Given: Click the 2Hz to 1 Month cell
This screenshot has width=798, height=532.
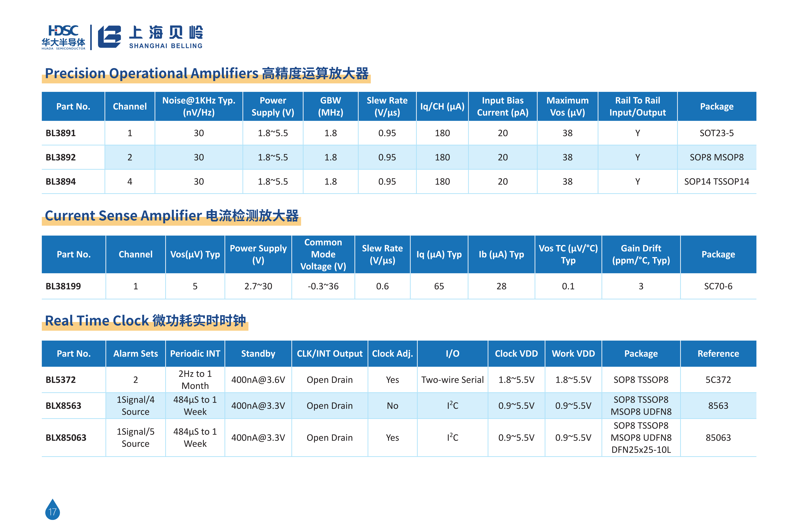Looking at the screenshot, I should click(195, 380).
